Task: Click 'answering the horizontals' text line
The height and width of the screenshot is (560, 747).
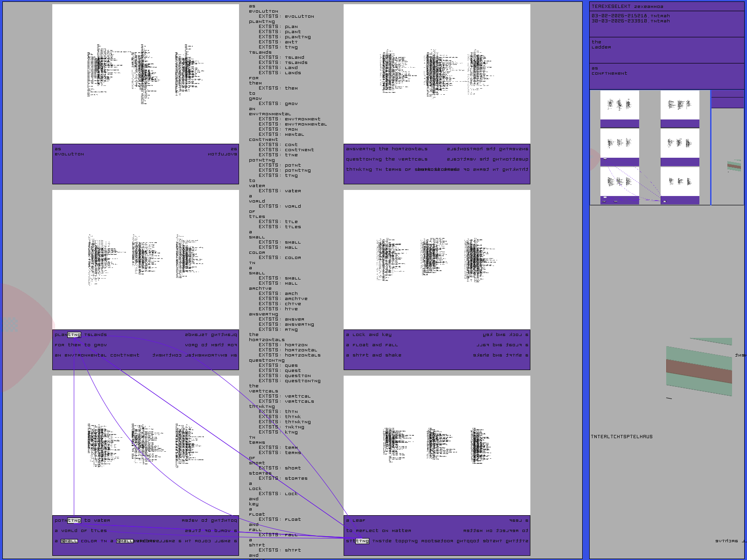Action: point(387,149)
